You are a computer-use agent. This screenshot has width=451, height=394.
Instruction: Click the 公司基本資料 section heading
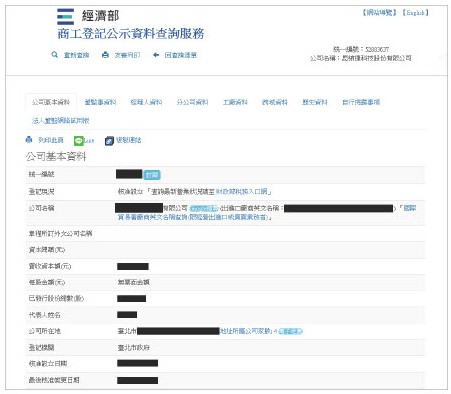56,156
